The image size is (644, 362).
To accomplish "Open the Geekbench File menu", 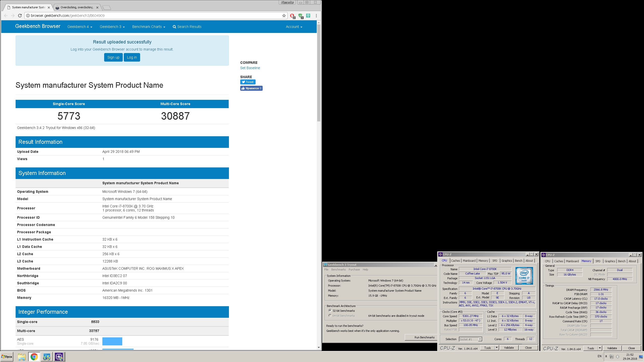I will point(326,269).
